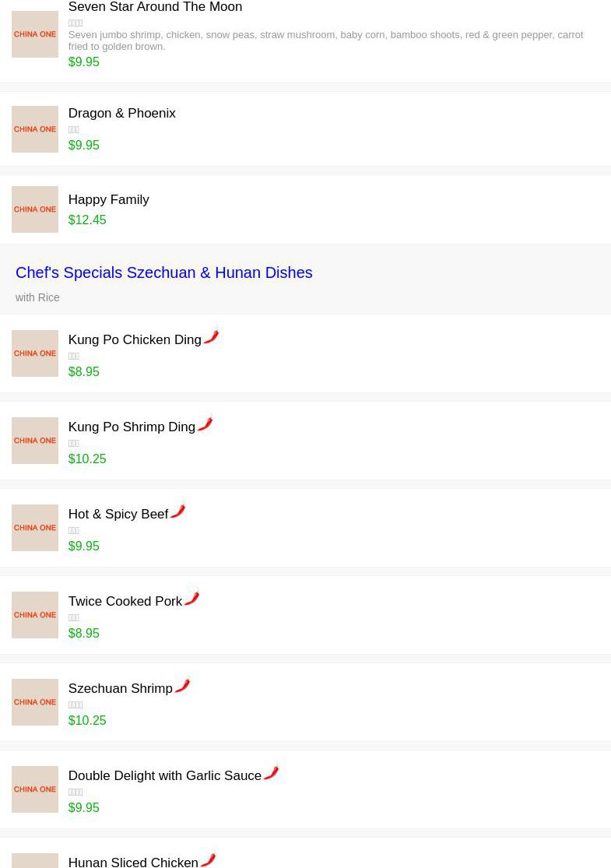The width and height of the screenshot is (611, 868).
Task: Click the spicy pepper icon next to Kung Po Shrimp Ding
Action: [x=205, y=424]
